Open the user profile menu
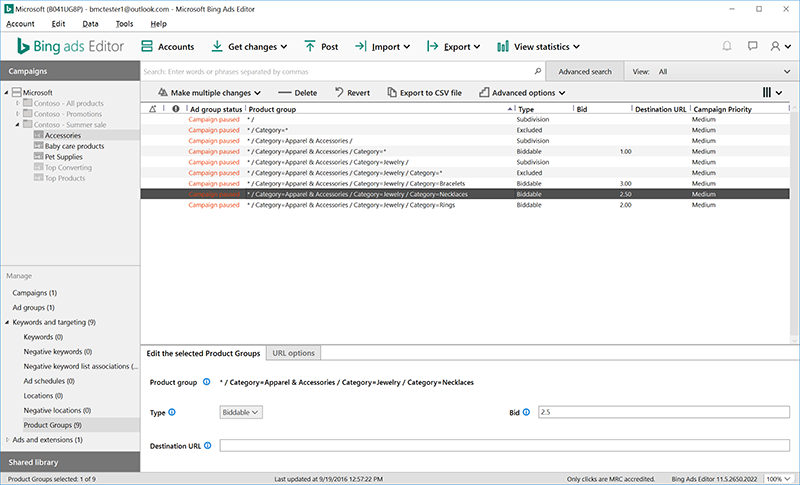 pyautogui.click(x=780, y=46)
